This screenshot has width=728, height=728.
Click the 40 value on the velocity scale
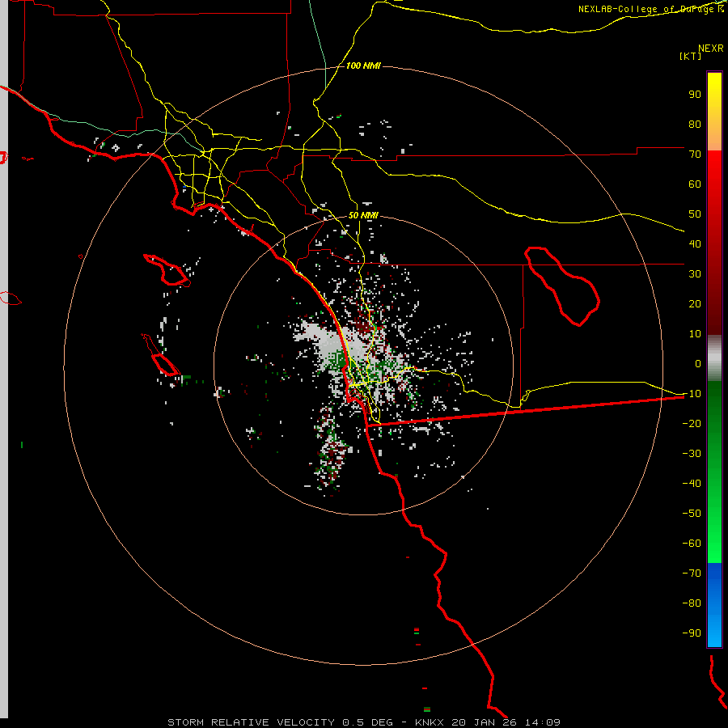tap(695, 243)
